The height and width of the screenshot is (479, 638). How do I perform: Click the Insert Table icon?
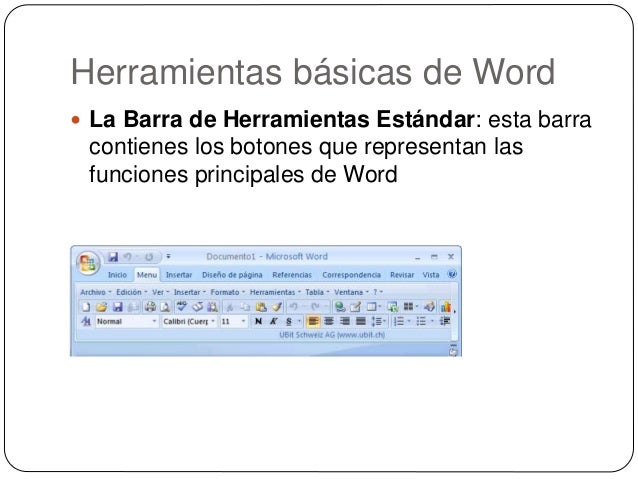click(x=372, y=307)
